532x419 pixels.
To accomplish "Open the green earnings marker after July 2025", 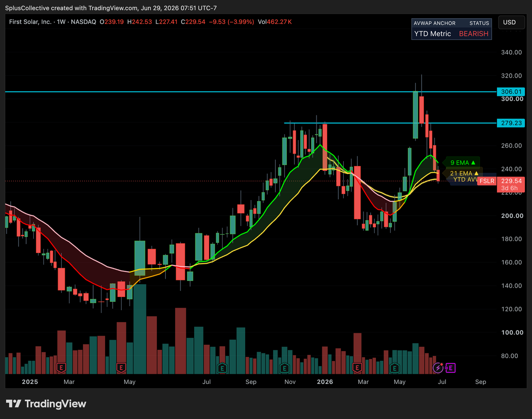I will [x=222, y=368].
